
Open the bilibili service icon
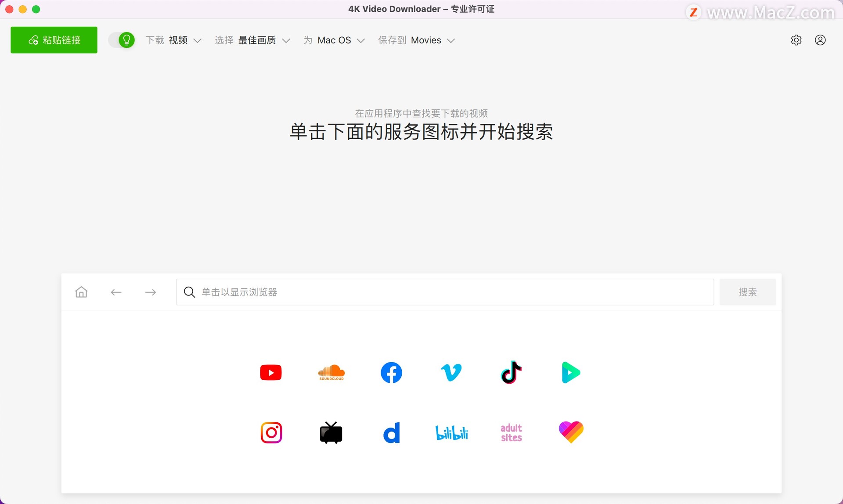pos(451,433)
